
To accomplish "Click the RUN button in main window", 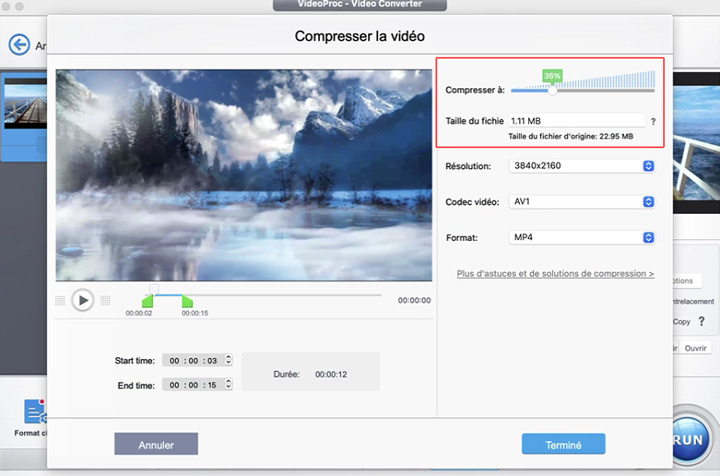I will click(691, 439).
